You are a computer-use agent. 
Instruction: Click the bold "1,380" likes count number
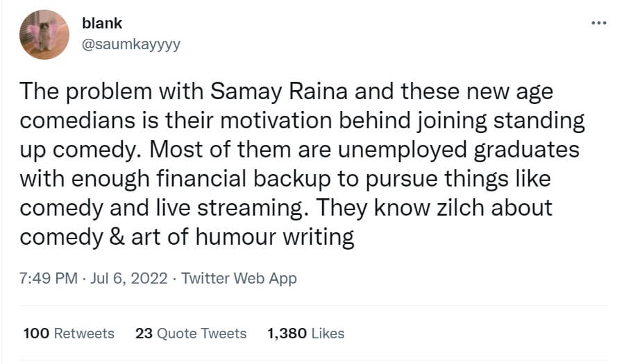click(x=287, y=333)
